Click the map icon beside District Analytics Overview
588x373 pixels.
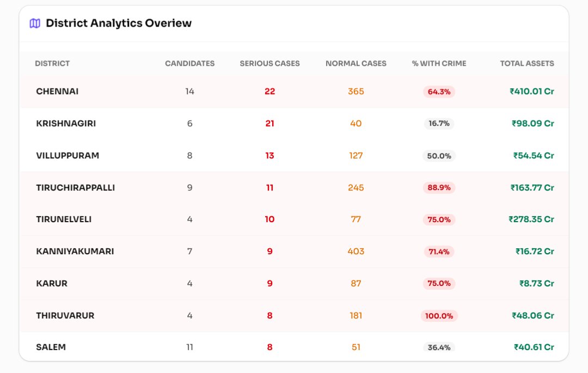(35, 23)
